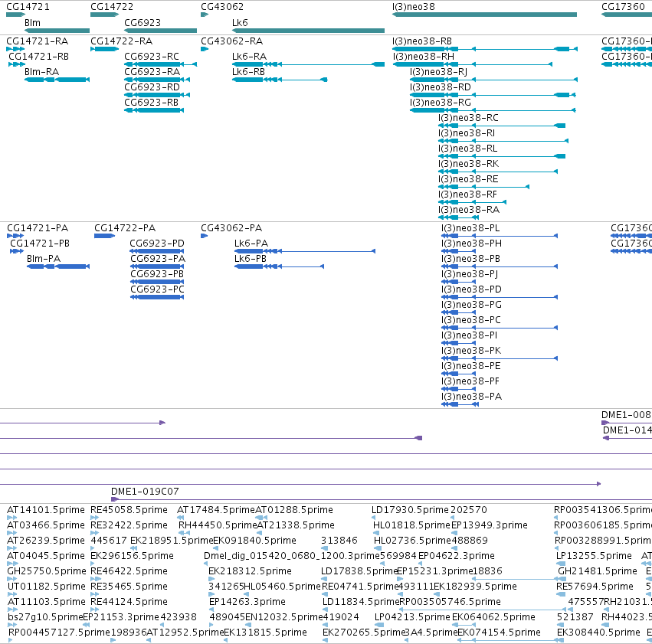Open transcript l(3)neo38-RH
The height and width of the screenshot is (644, 652).
point(423,57)
